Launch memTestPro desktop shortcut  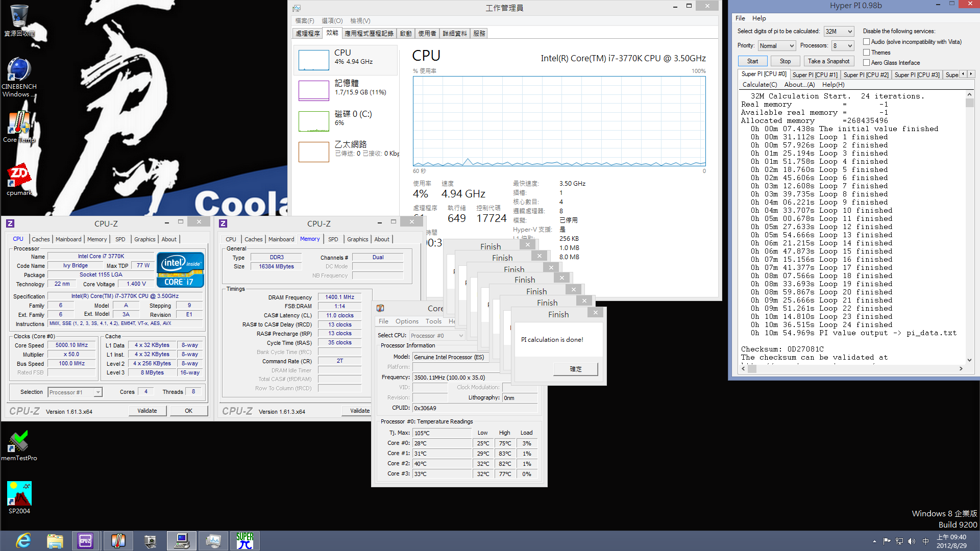pyautogui.click(x=19, y=445)
